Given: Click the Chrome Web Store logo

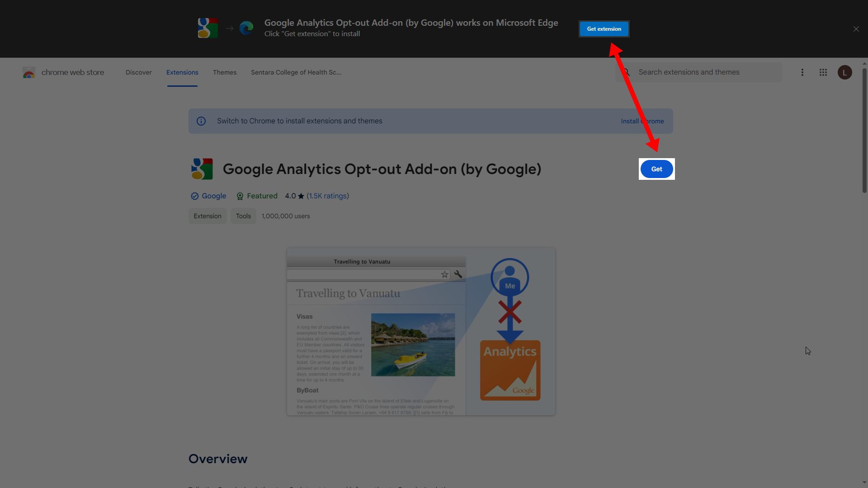Looking at the screenshot, I should pos(29,72).
